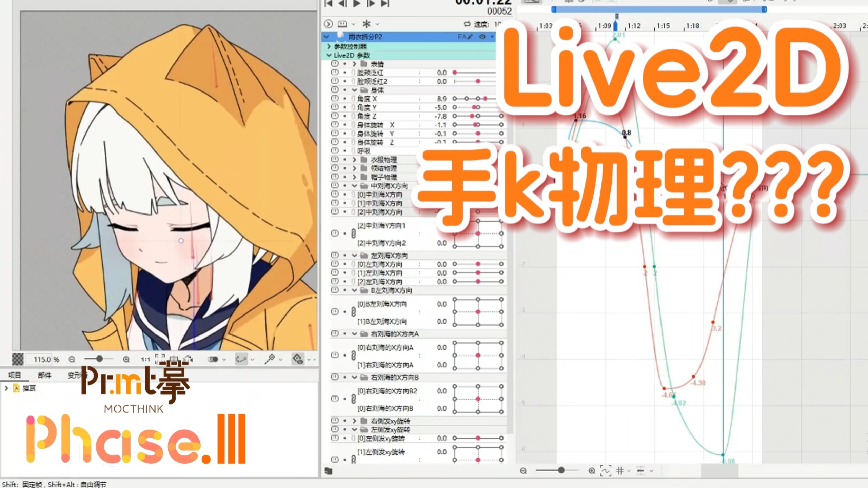
Task: Step forward one frame
Action: (x=371, y=3)
